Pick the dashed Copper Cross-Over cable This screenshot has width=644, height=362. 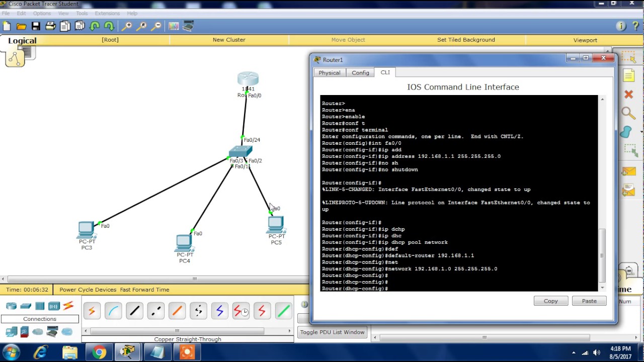[x=156, y=311]
